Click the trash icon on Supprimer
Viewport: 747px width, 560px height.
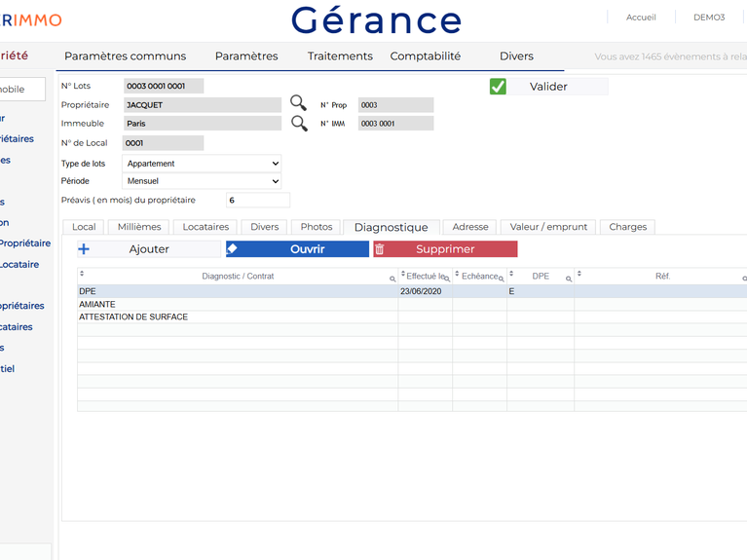coord(380,249)
